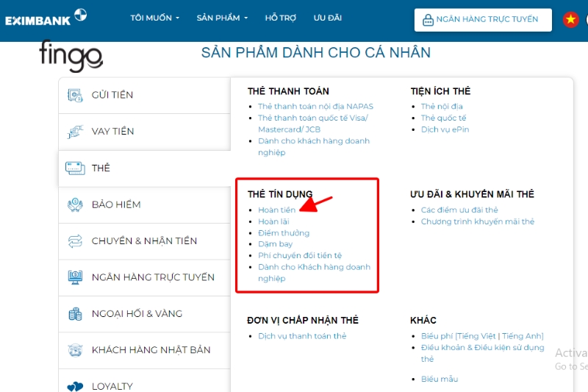Select the Vietnamese flag language icon

[571, 19]
